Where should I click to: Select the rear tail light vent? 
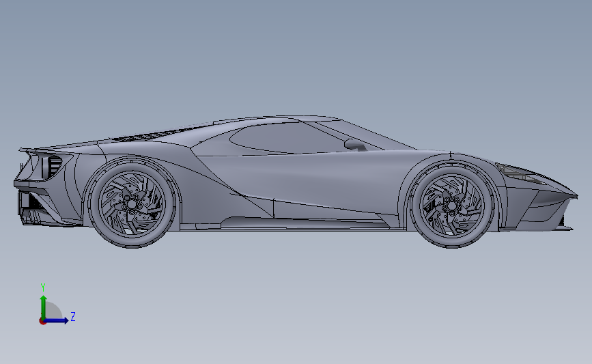coord(53,167)
